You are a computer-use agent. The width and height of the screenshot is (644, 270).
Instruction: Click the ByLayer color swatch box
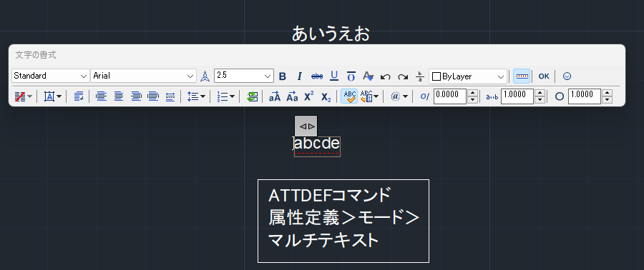pos(436,76)
